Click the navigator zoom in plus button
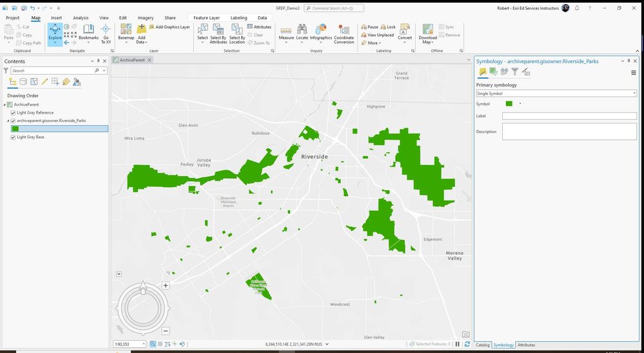The width and height of the screenshot is (644, 353). click(166, 285)
